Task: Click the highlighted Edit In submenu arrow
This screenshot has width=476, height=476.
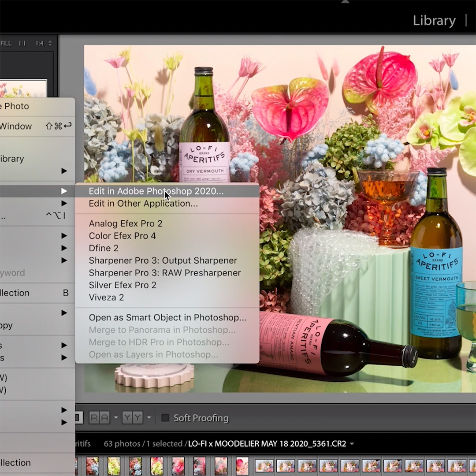Action: point(64,191)
